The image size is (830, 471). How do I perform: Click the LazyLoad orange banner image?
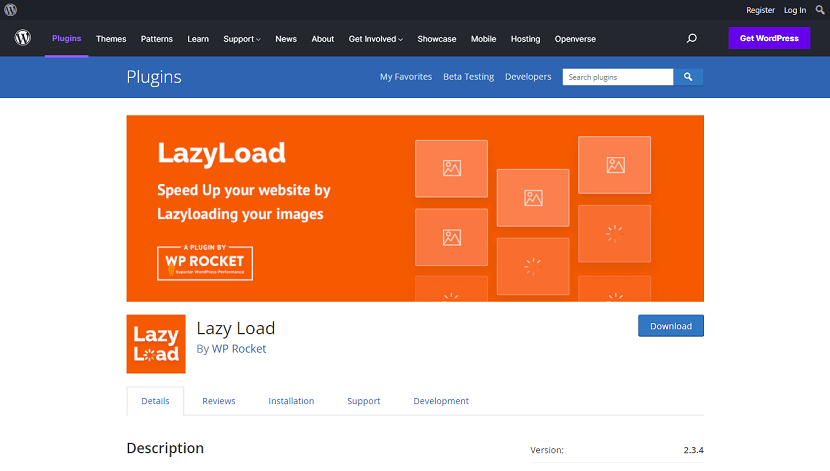[415, 209]
